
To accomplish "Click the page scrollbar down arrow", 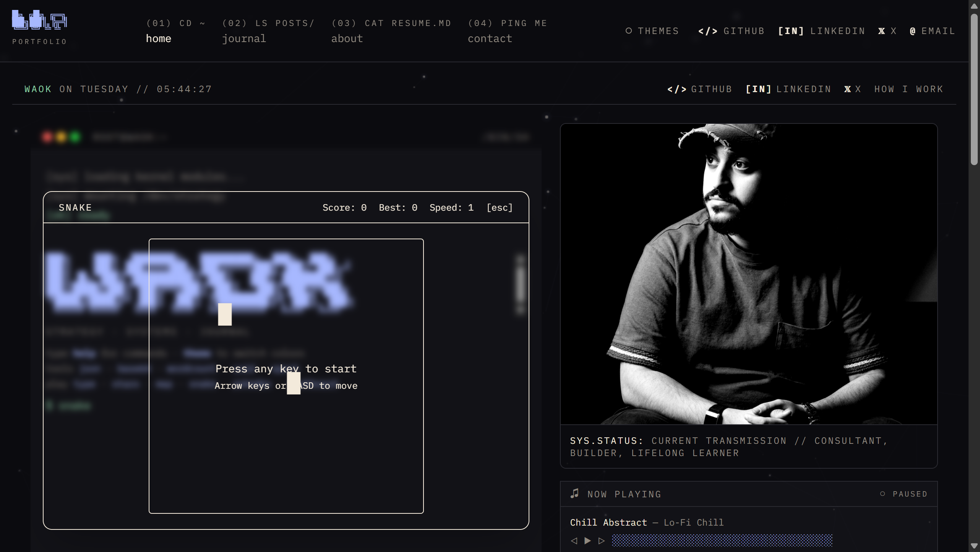I will (x=974, y=546).
